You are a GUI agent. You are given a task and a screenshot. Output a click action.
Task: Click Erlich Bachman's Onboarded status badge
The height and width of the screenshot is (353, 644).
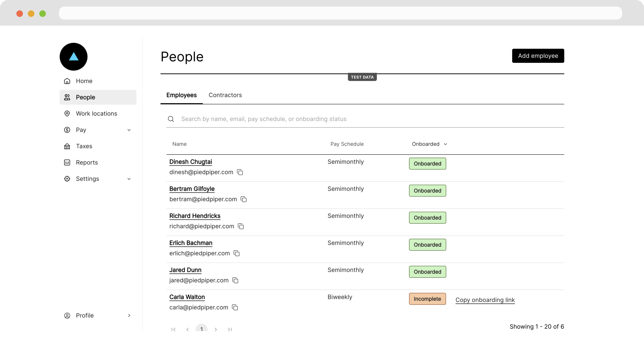click(x=427, y=245)
